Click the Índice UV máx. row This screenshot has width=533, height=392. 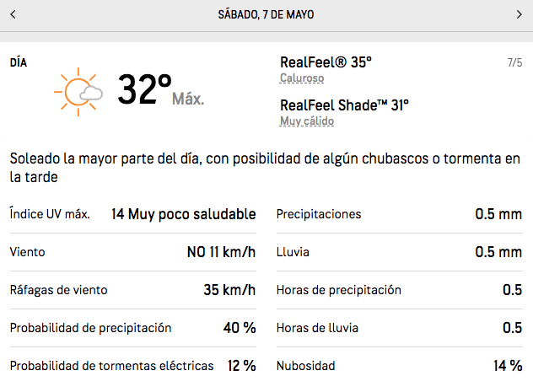click(x=132, y=214)
